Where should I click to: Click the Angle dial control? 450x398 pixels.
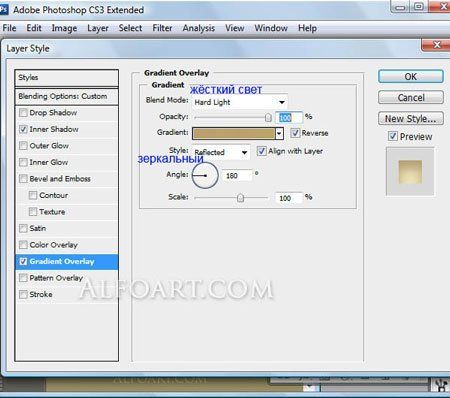(205, 175)
